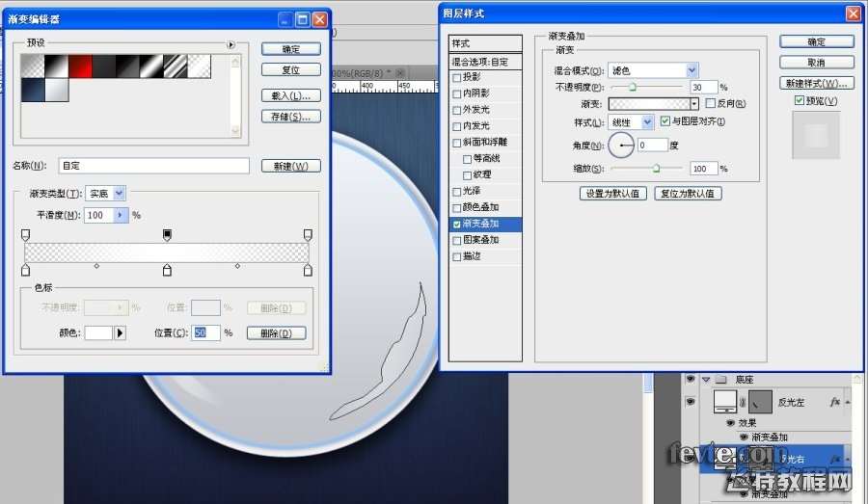Select the 图案叠加 entry label
Viewport: 868px width, 504px height.
(480, 240)
